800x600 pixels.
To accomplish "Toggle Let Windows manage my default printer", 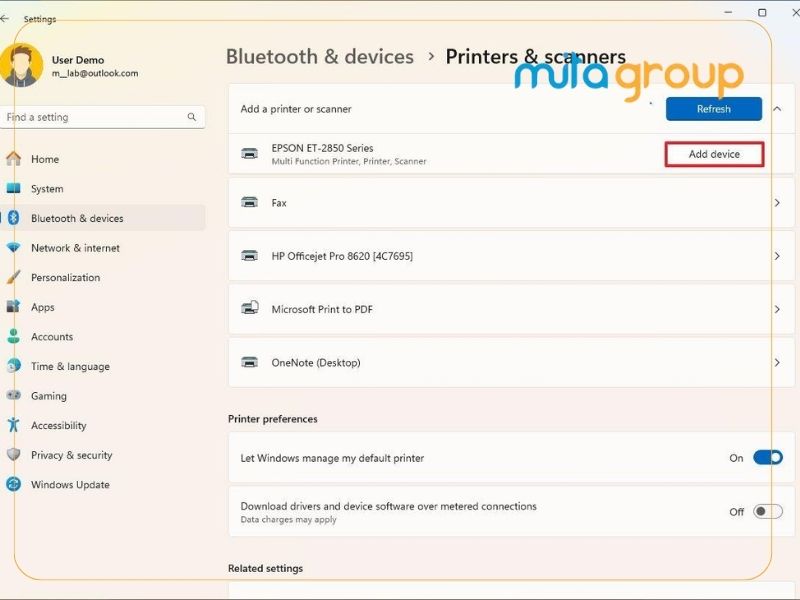I will (768, 458).
